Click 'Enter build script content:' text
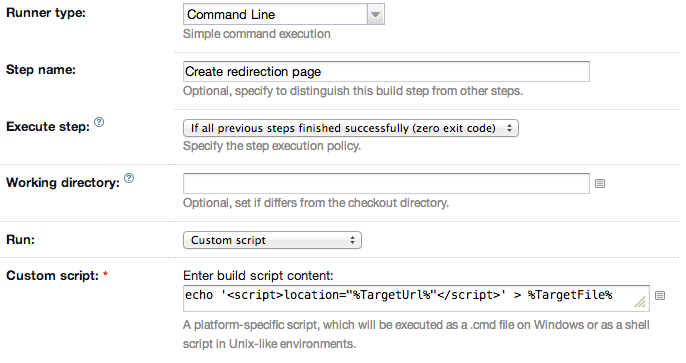Image resolution: width=686 pixels, height=363 pixels. coord(258,276)
